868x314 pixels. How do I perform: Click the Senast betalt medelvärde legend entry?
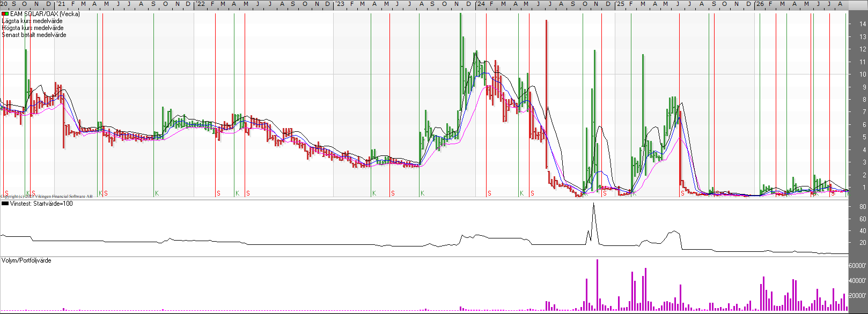pyautogui.click(x=34, y=35)
